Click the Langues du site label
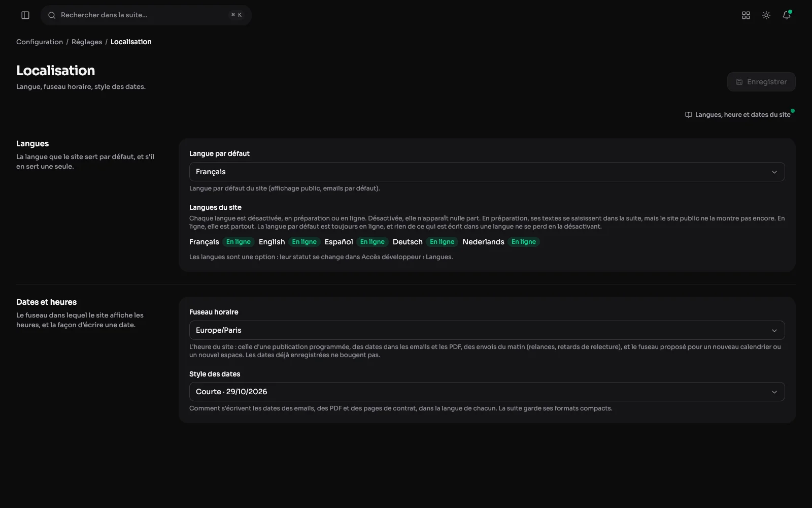The image size is (812, 508). click(215, 207)
